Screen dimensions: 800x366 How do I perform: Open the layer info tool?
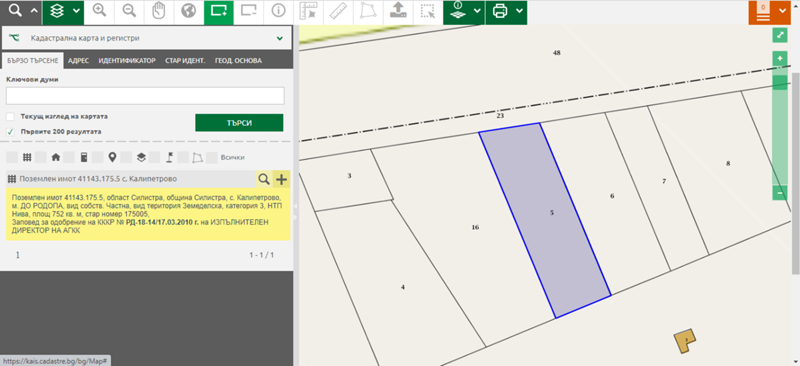457,11
